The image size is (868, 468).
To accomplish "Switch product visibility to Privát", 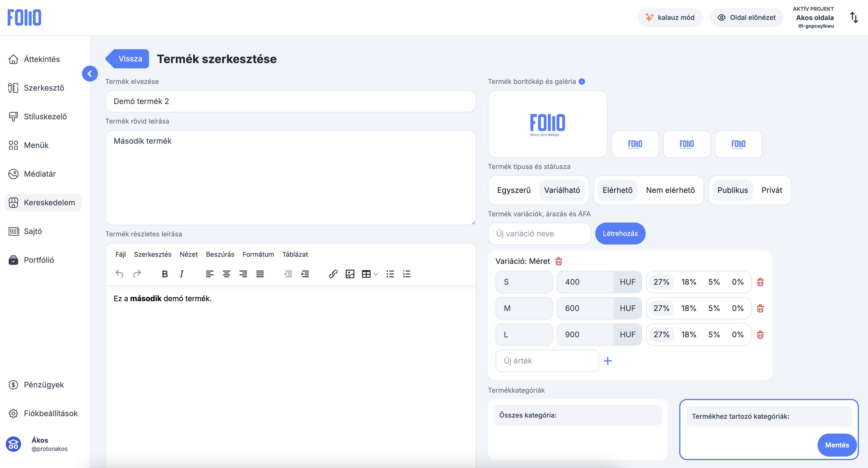I will 772,190.
